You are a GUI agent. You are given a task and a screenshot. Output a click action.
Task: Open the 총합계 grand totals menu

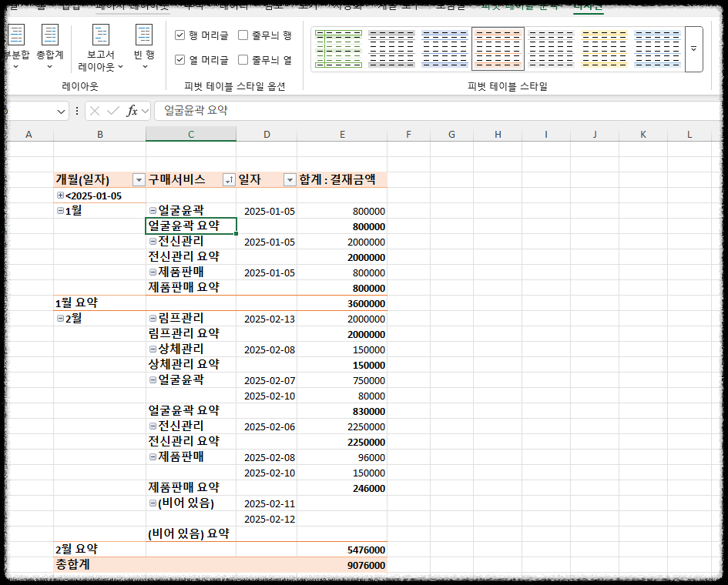49,47
